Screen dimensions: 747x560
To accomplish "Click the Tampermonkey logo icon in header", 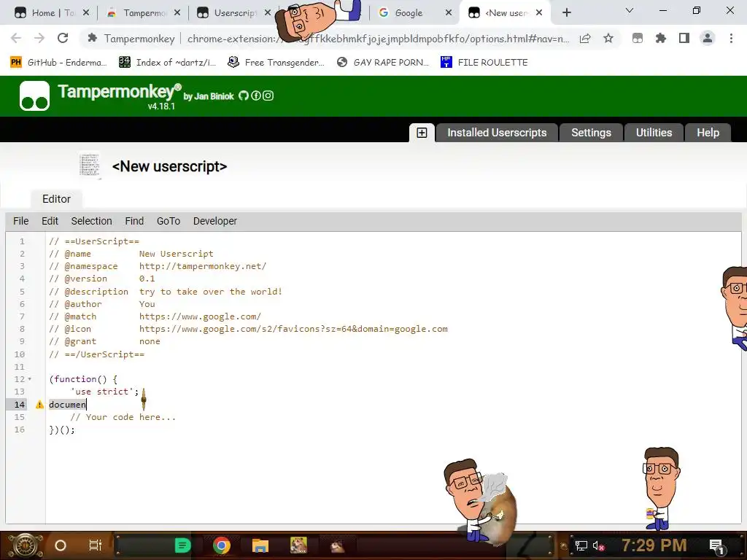I will tap(34, 96).
